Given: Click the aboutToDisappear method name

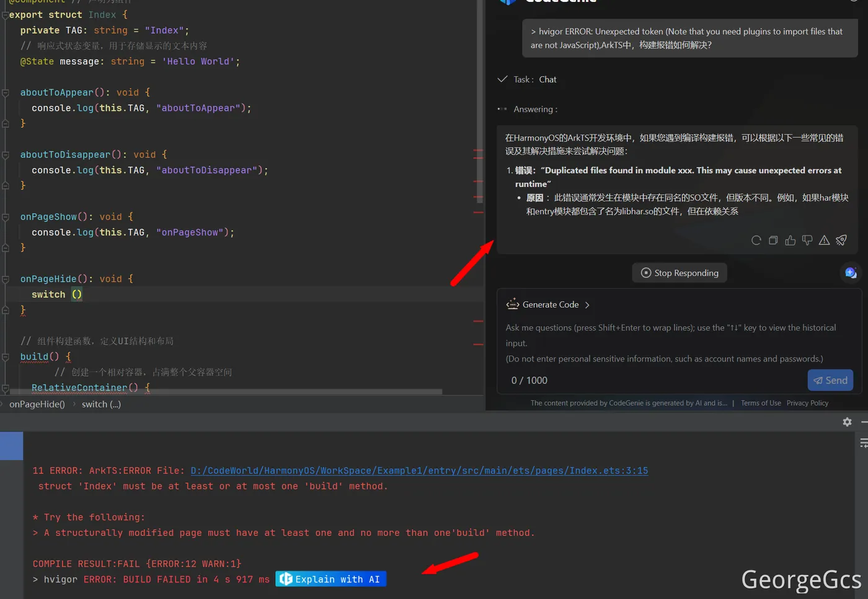Looking at the screenshot, I should [x=65, y=154].
